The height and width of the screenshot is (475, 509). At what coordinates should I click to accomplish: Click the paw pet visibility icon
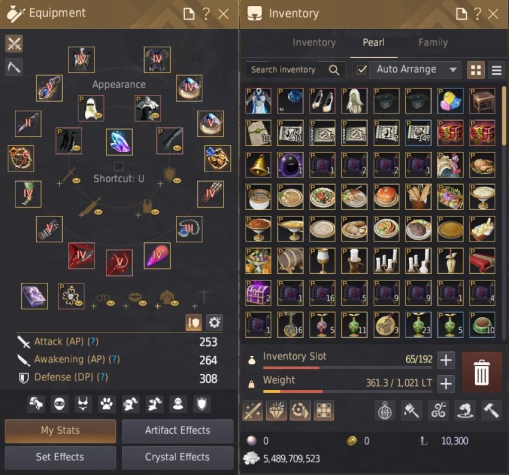pos(106,404)
